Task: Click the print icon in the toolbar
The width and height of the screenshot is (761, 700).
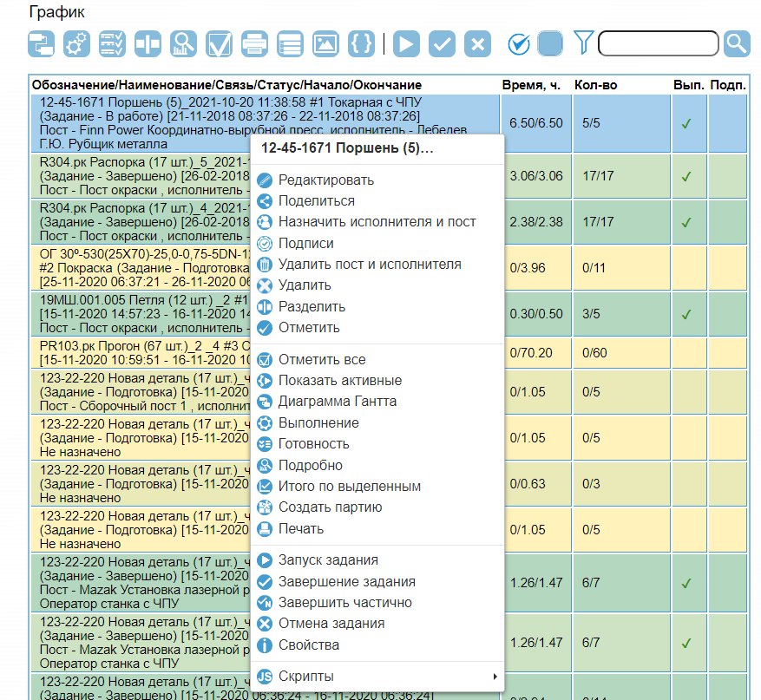Action: click(x=254, y=43)
